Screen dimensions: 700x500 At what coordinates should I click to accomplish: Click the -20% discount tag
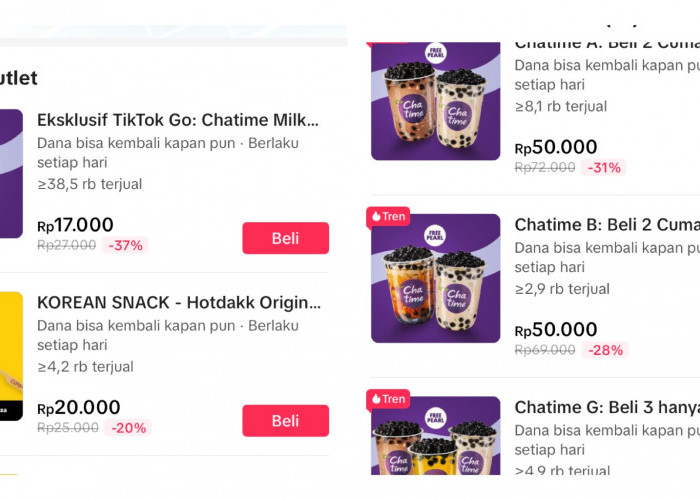127,428
